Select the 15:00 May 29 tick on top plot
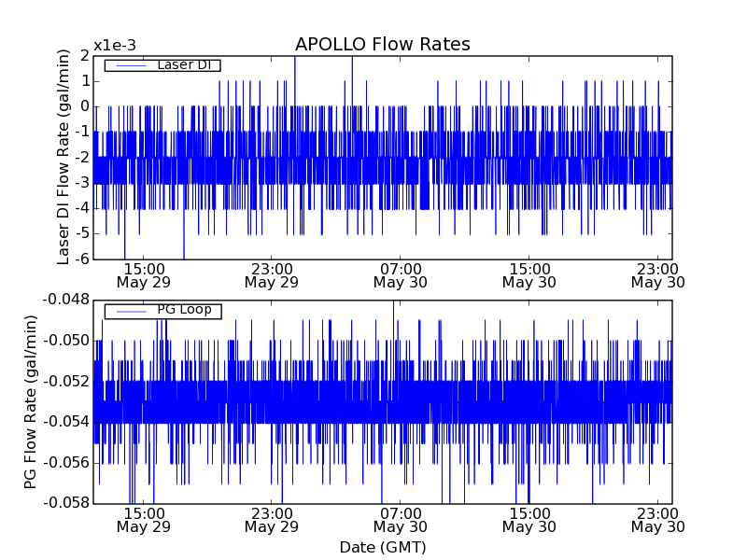The width and height of the screenshot is (747, 560). (143, 274)
